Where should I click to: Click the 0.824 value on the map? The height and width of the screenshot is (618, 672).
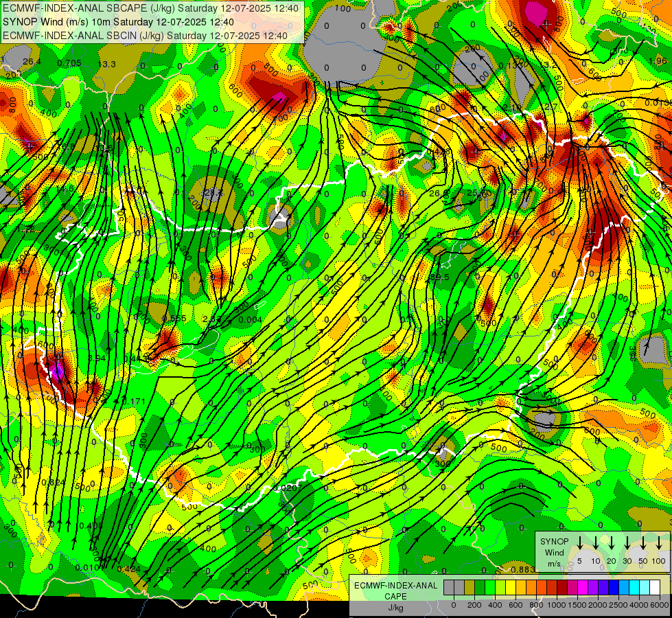click(54, 483)
